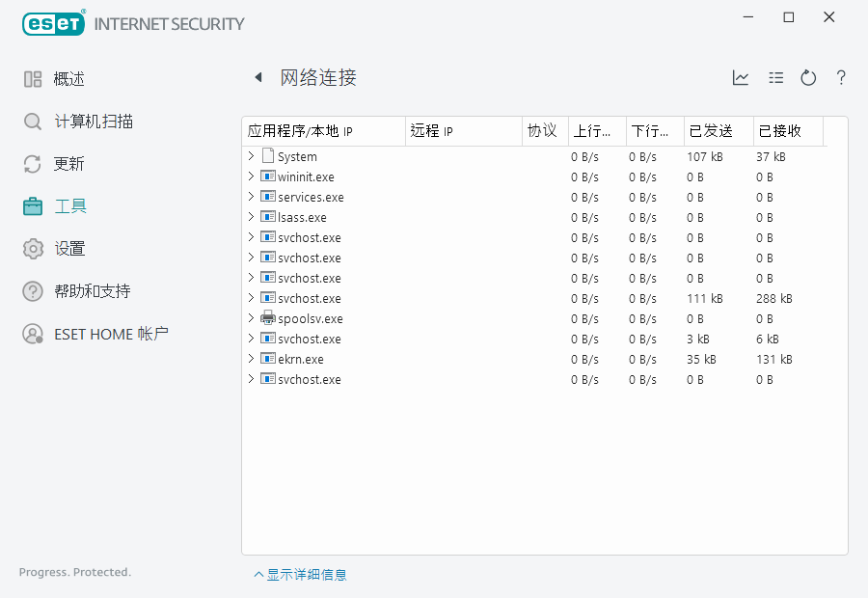Image resolution: width=868 pixels, height=598 pixels.
Task: Click the System file icon
Action: 268,155
